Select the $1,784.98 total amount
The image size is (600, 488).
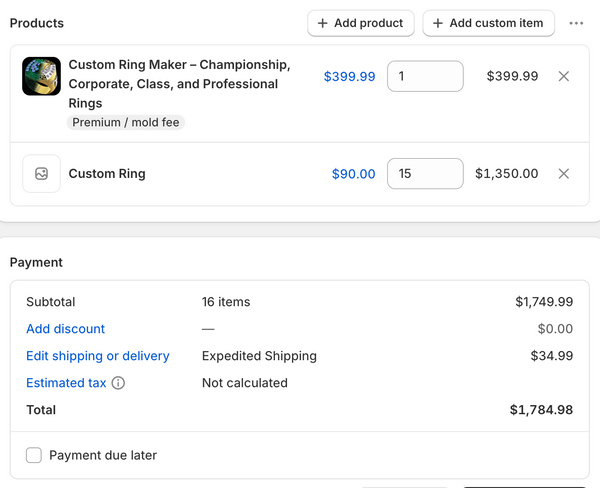coord(541,410)
